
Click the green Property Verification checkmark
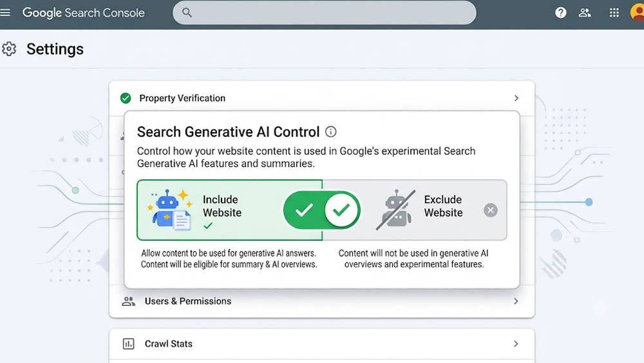(126, 98)
